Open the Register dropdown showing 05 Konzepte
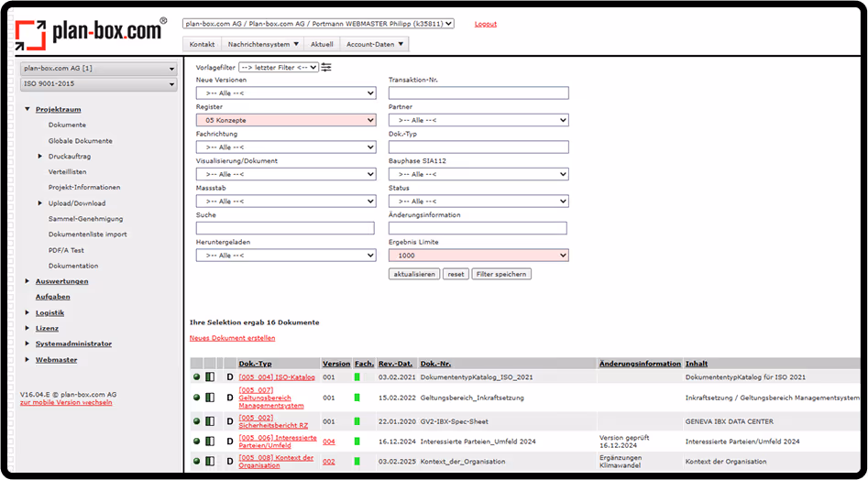Image resolution: width=868 pixels, height=480 pixels. (286, 120)
